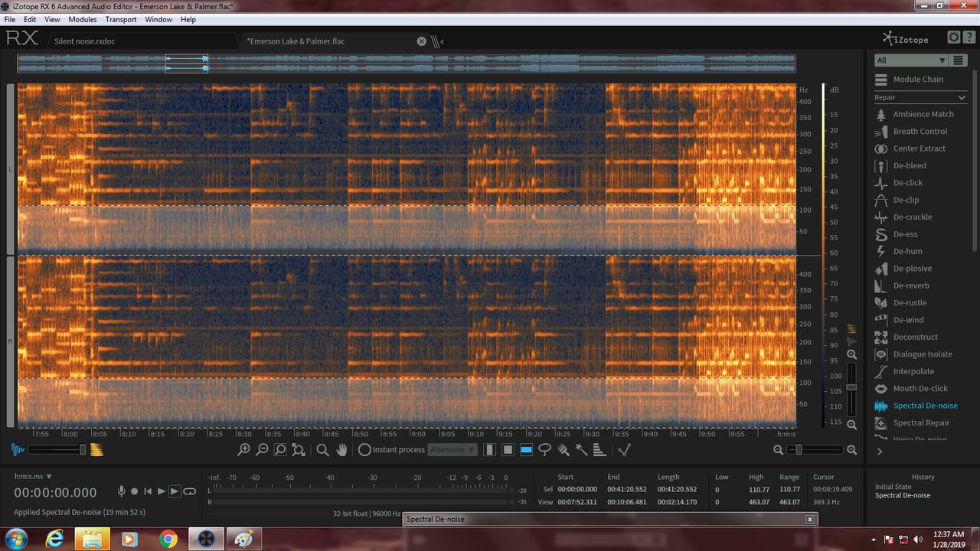
Task: Enable time selection tool
Action: (x=489, y=450)
